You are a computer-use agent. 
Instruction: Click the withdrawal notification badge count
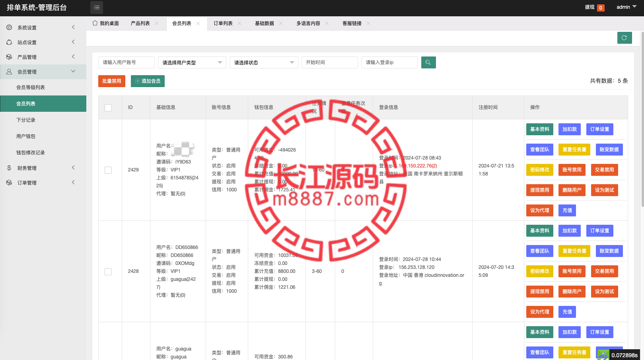coord(601,8)
